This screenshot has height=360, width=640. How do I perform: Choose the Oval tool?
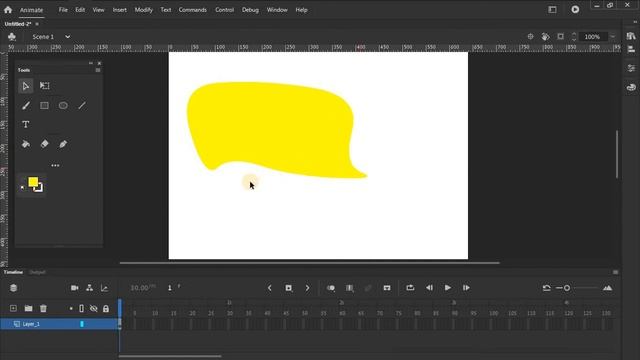[x=63, y=106]
